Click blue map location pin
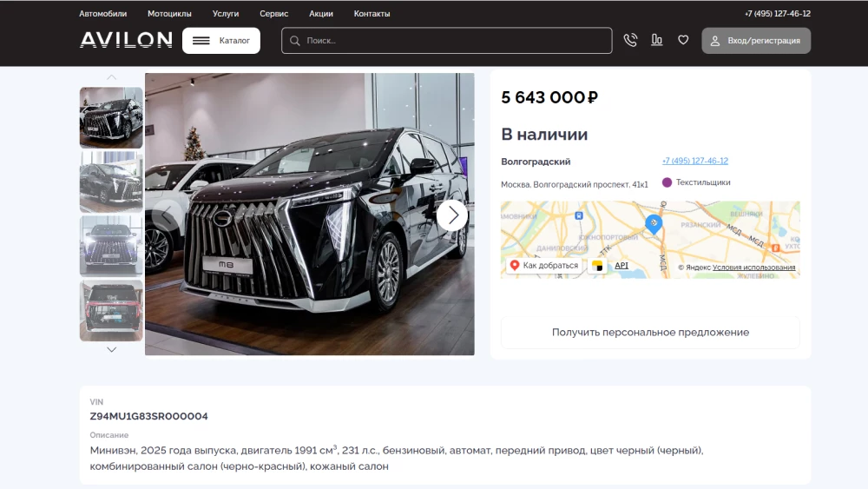Screen dimensions: 868x489 654,224
